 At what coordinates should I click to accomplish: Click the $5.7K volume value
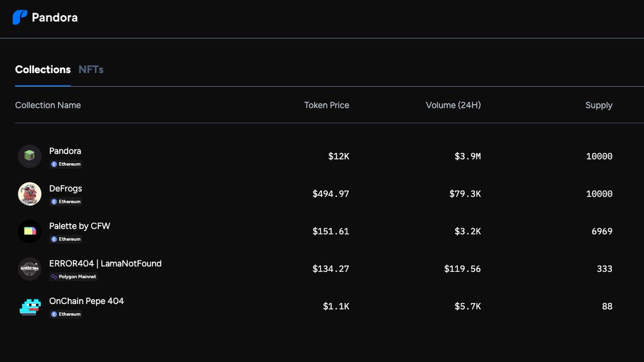467,306
